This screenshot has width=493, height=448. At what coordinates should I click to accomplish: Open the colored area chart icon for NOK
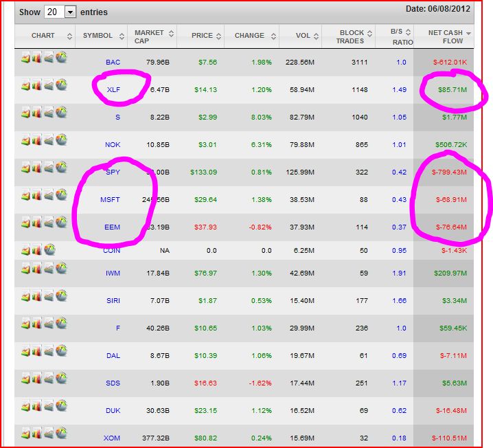(26, 141)
